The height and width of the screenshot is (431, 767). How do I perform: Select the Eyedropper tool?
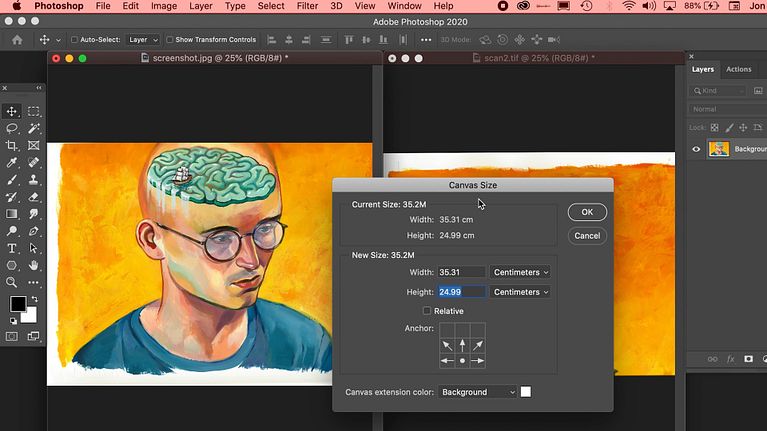(12, 163)
